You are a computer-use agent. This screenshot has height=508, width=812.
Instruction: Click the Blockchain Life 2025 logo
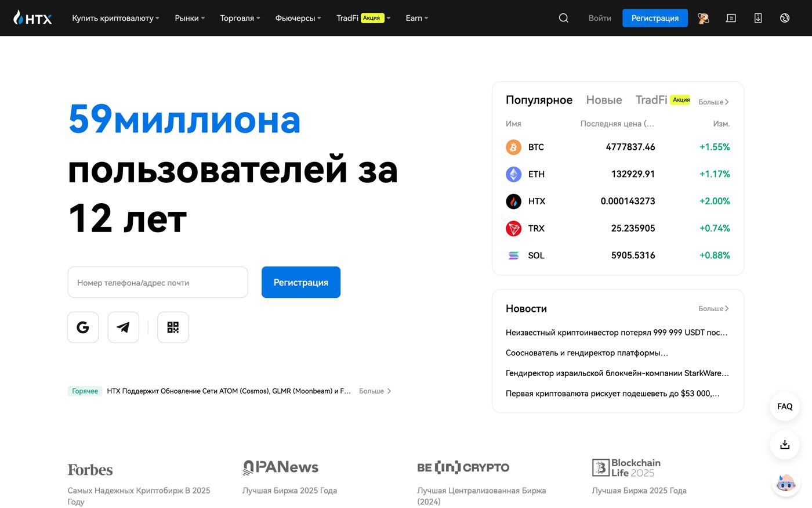coord(626,467)
